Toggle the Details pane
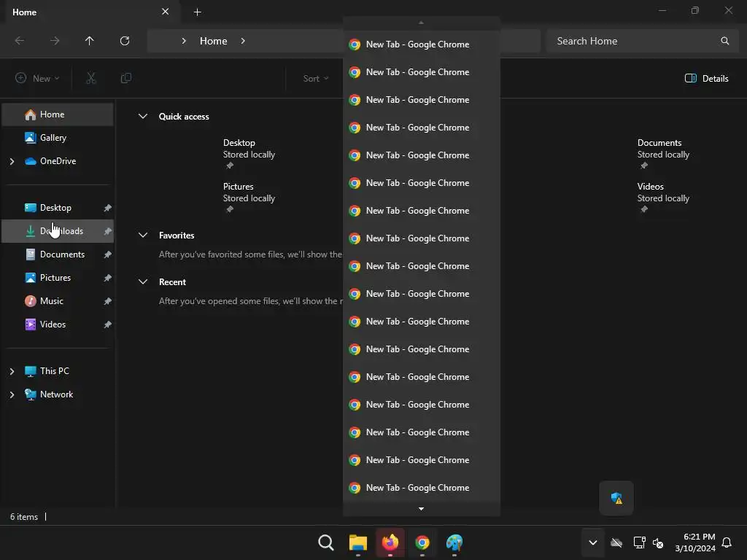This screenshot has width=747, height=560. point(706,78)
